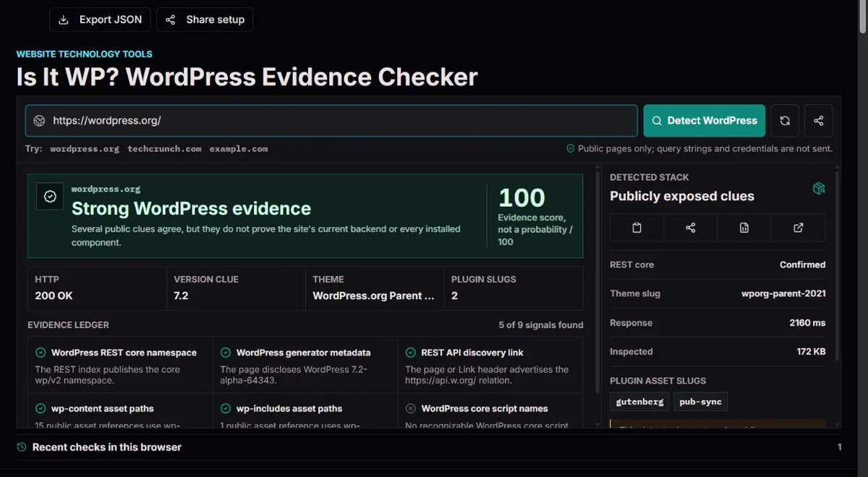Click check icon for wp-includes asset paths
This screenshot has width=868, height=477.
(x=226, y=408)
